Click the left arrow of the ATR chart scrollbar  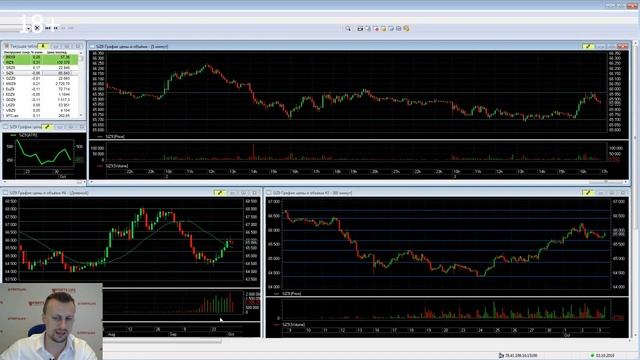[5, 182]
